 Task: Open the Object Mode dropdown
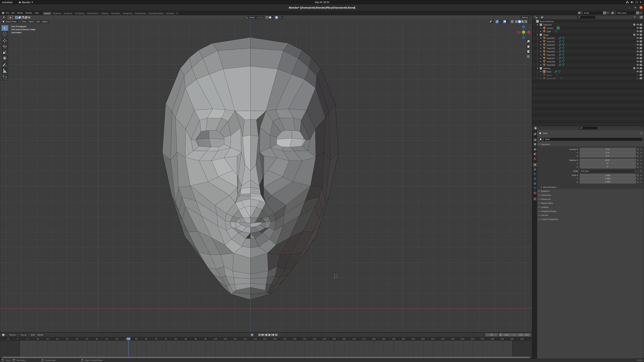coord(11,21)
